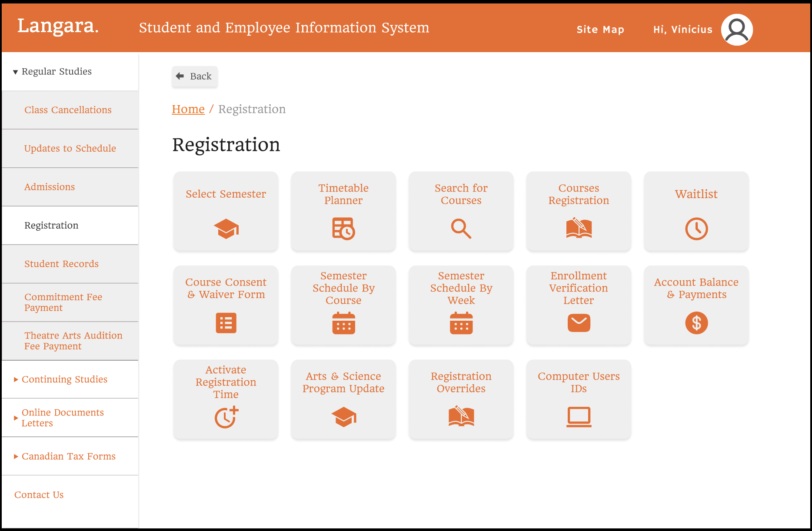Select the Timetable Planner icon
This screenshot has width=812, height=531.
[343, 229]
